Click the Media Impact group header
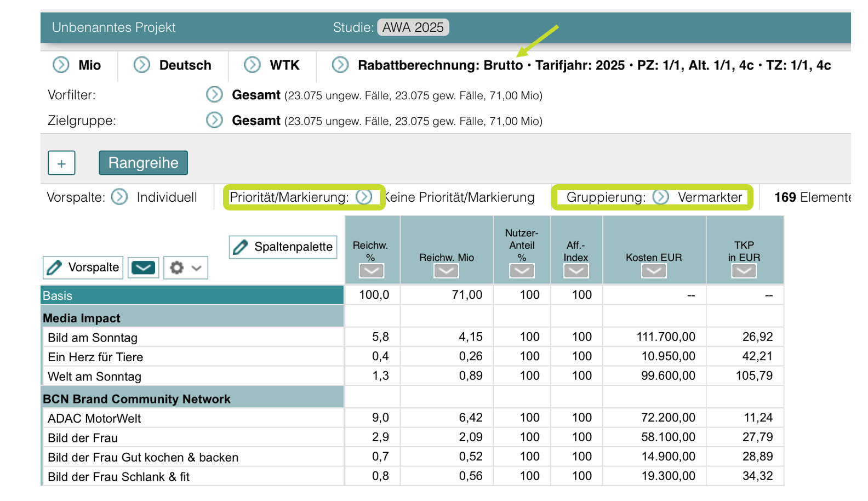Image resolution: width=868 pixels, height=501 pixels. [82, 318]
